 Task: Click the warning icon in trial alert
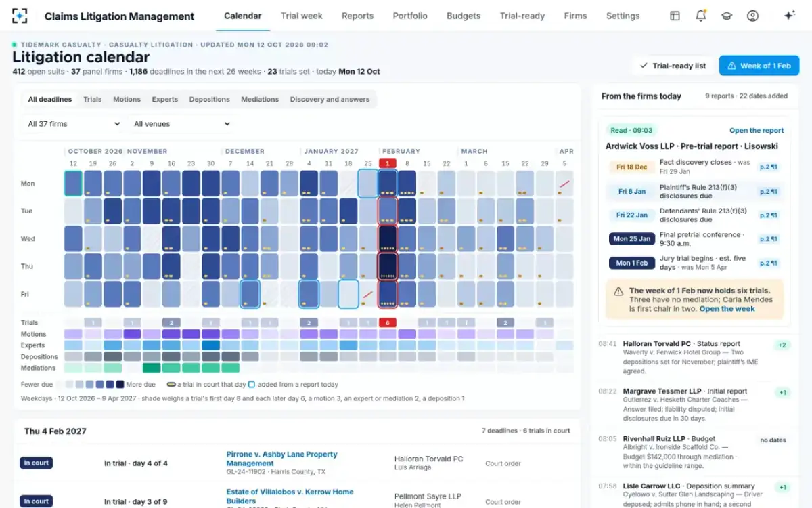click(x=618, y=291)
